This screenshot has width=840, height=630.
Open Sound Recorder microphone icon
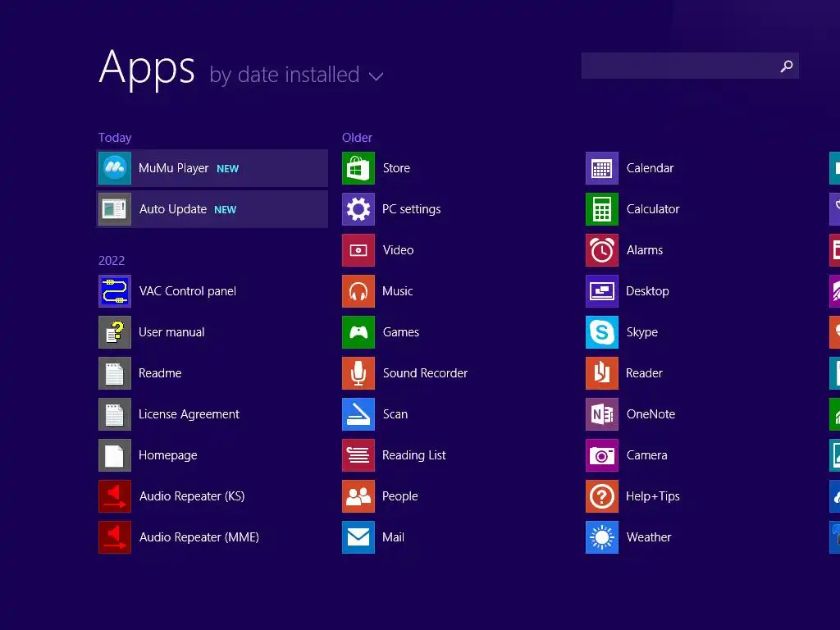point(358,373)
